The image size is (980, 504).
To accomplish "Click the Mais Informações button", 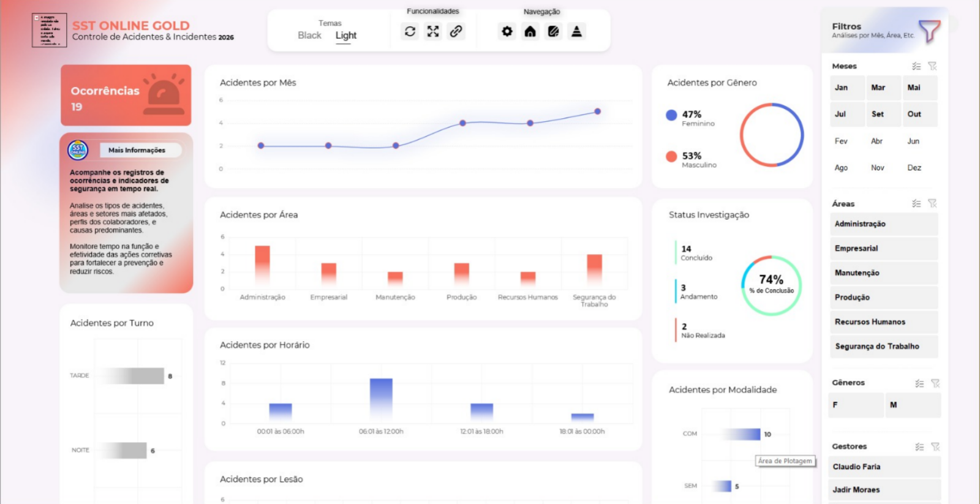I will pyautogui.click(x=137, y=150).
